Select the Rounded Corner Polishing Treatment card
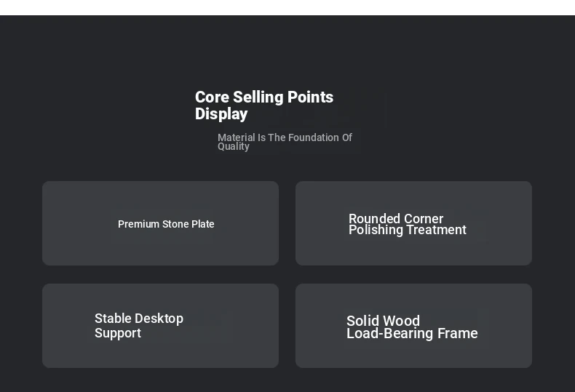The width and height of the screenshot is (575, 392). click(413, 223)
